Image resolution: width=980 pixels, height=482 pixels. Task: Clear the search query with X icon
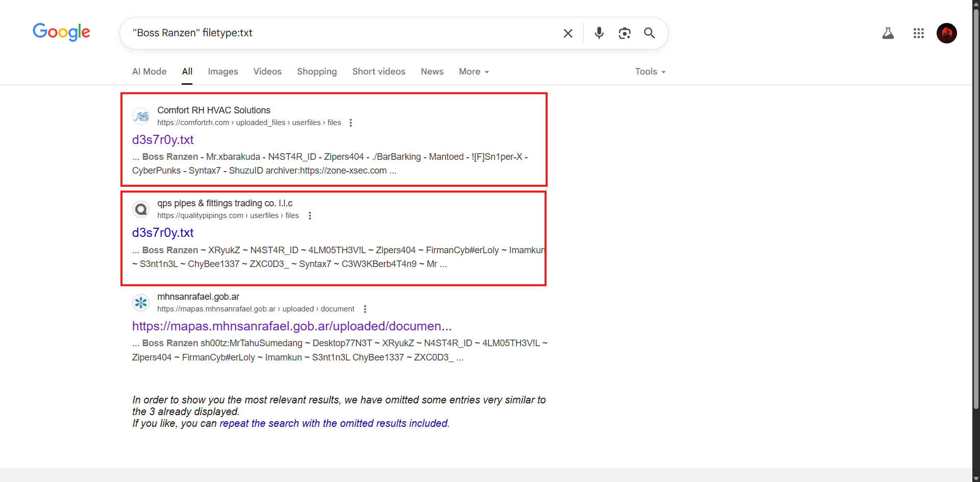(x=568, y=33)
